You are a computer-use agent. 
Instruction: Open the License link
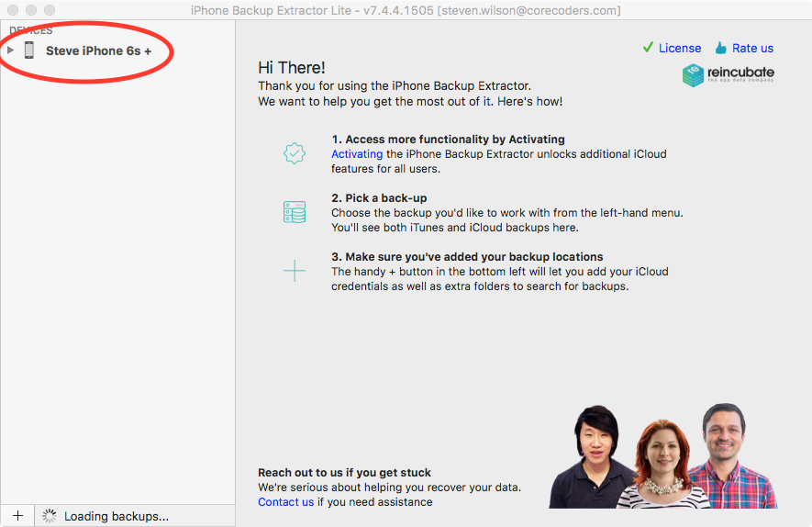pyautogui.click(x=679, y=48)
